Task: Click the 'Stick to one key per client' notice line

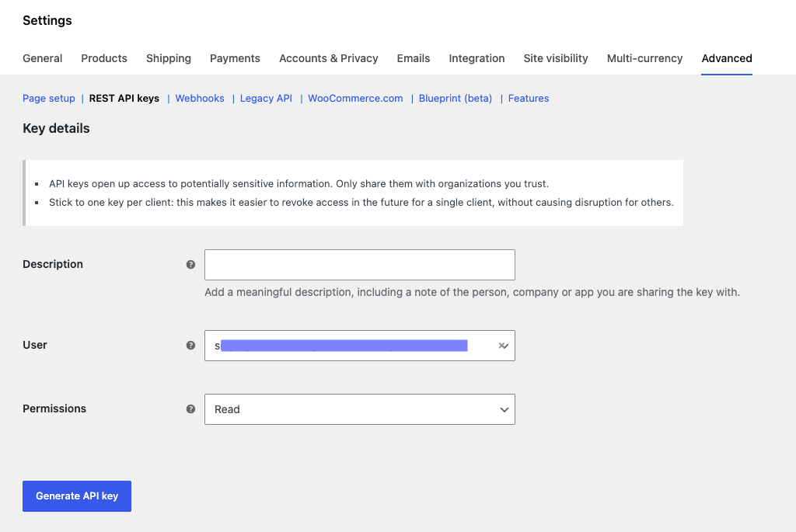Action: point(361,203)
